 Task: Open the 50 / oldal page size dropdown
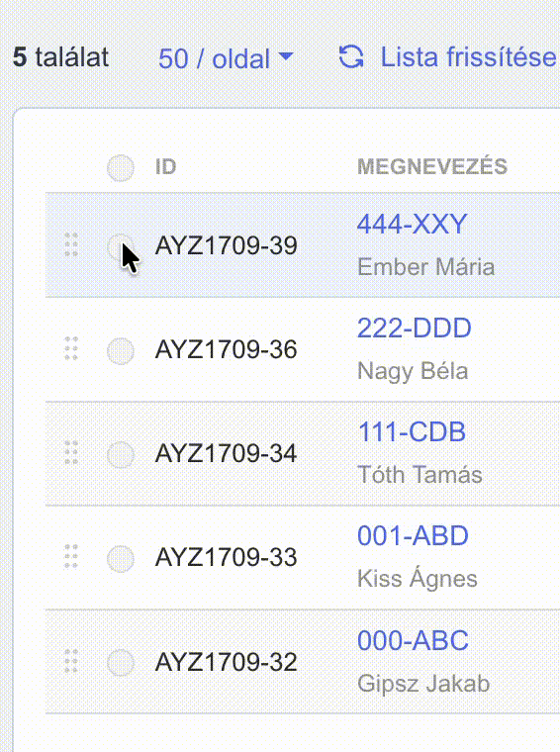click(x=226, y=58)
